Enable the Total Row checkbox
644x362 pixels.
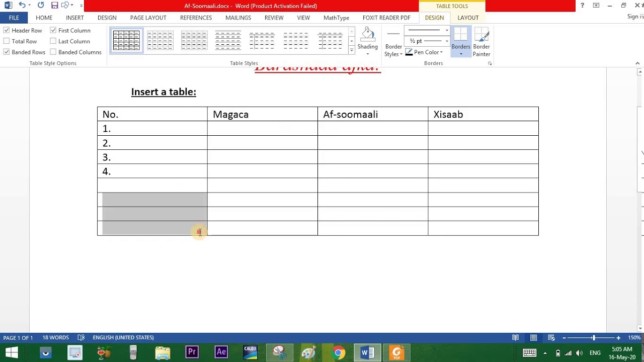pos(7,41)
